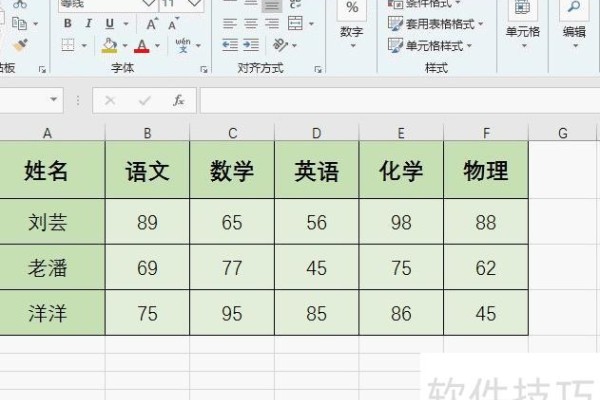The height and width of the screenshot is (400, 600).
Task: Select the 洋洋 name cell
Action: tap(52, 312)
